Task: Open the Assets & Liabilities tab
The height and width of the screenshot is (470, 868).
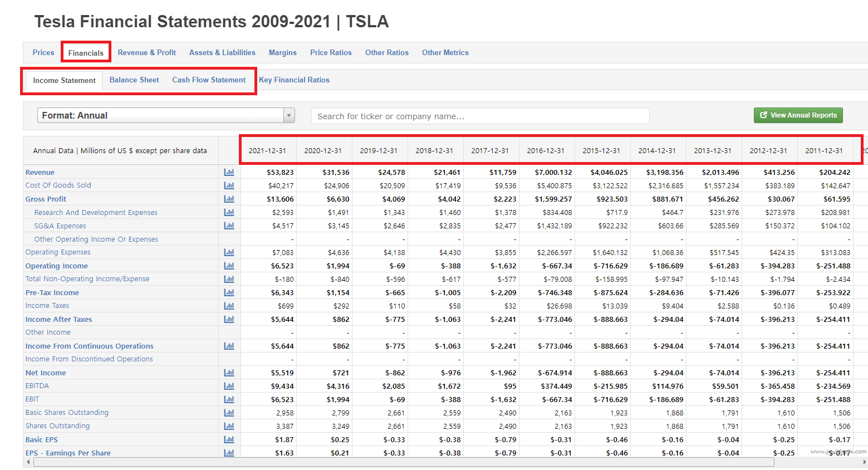Action: click(x=222, y=52)
